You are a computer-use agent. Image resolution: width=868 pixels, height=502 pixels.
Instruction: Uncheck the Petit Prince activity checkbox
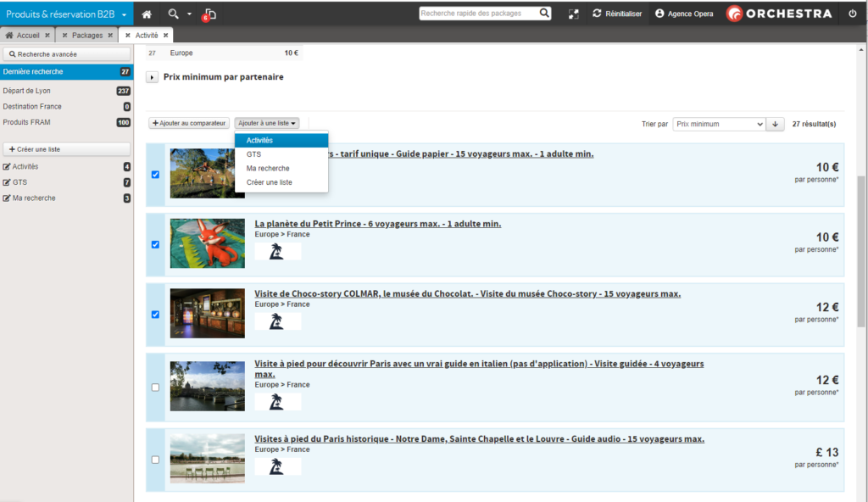(155, 244)
